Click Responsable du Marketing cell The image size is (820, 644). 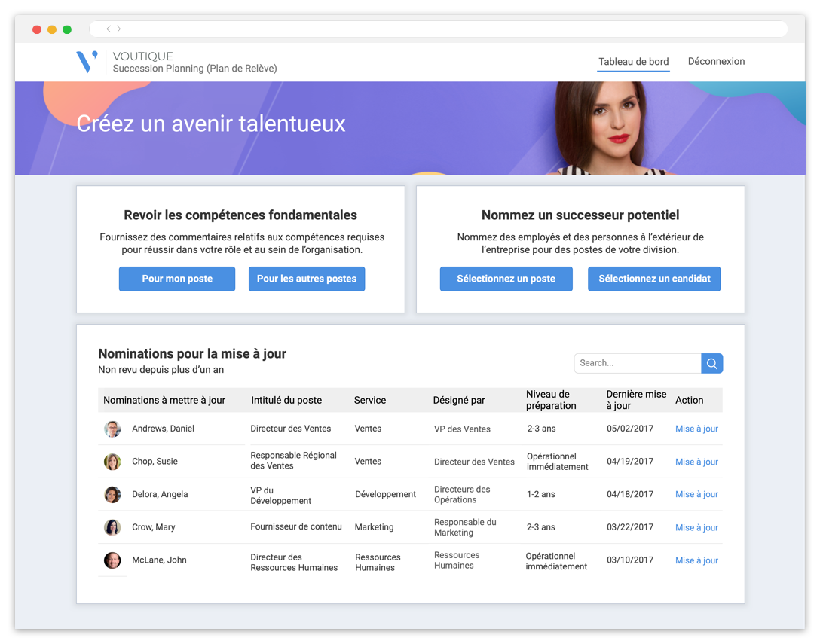click(466, 527)
